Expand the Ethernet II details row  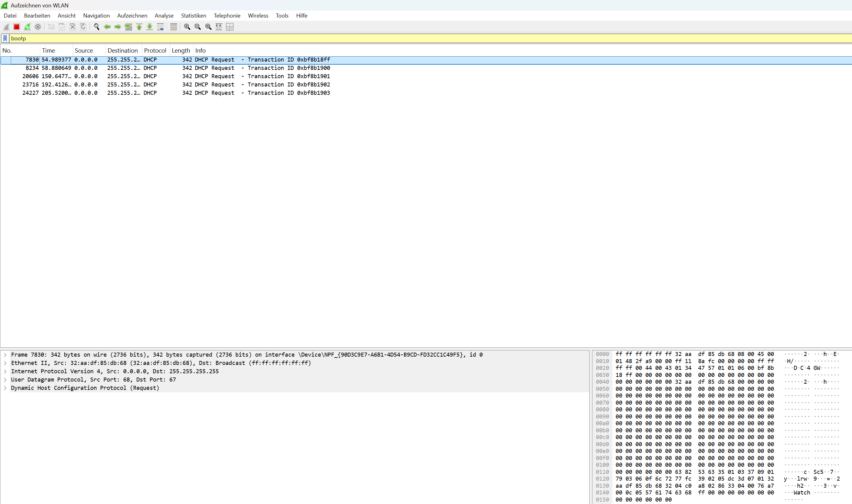pyautogui.click(x=5, y=363)
